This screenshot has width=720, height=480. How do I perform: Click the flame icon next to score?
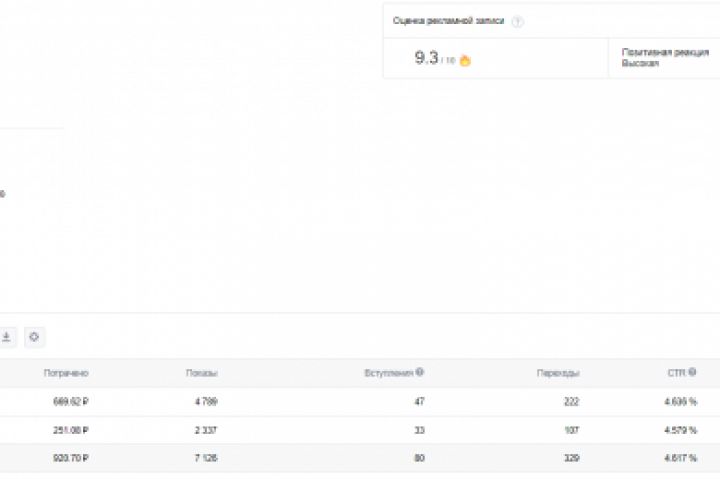click(x=465, y=60)
